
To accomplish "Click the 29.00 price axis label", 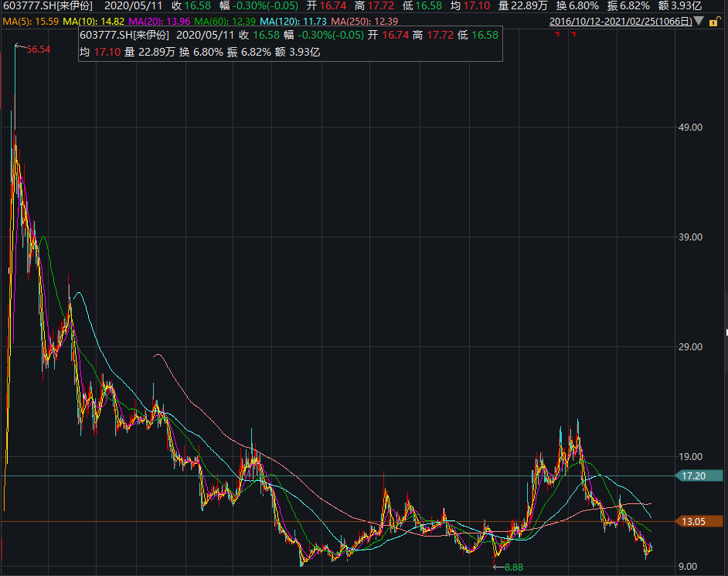I will 690,347.
